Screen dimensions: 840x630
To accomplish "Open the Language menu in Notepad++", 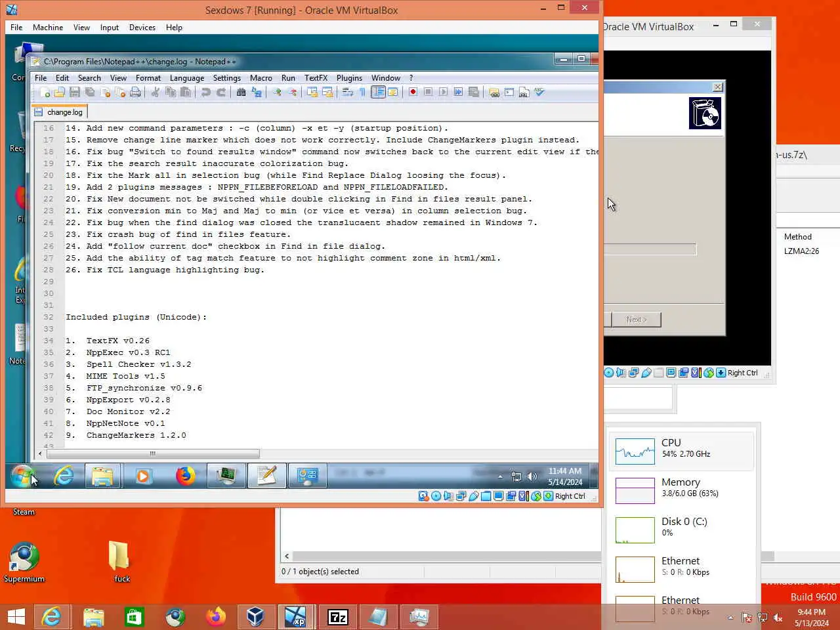I will click(x=187, y=78).
